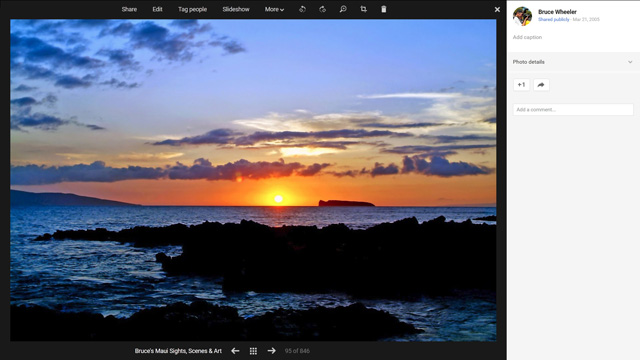Rotate the photo right
640x360 pixels.
[322, 9]
